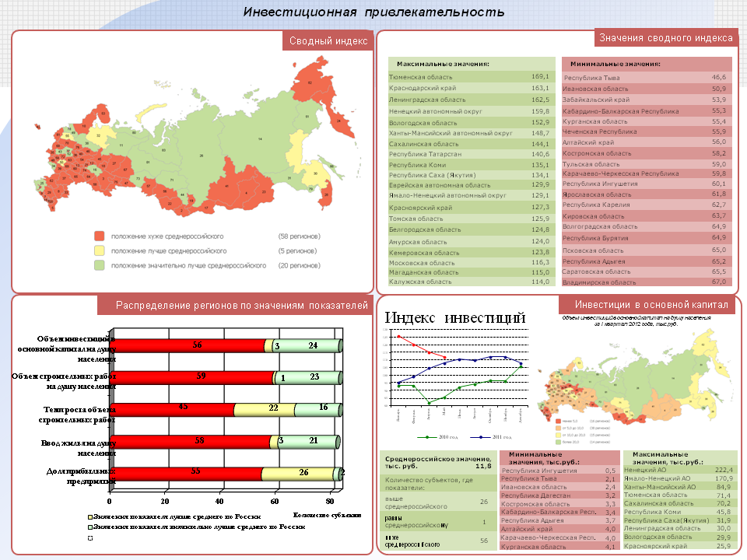Click the '2010 год' legend entry
This screenshot has width=747, height=560.
click(438, 436)
